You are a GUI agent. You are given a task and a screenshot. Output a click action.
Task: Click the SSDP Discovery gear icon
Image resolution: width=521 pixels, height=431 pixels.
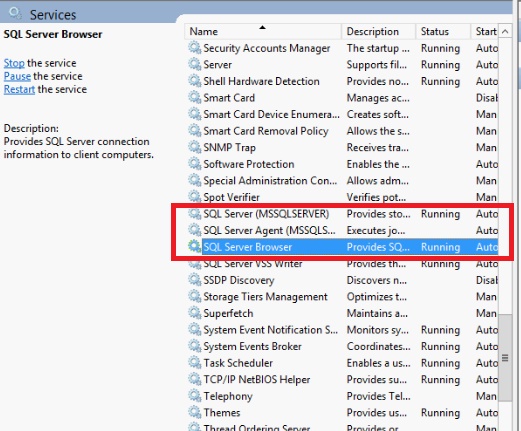coord(195,280)
